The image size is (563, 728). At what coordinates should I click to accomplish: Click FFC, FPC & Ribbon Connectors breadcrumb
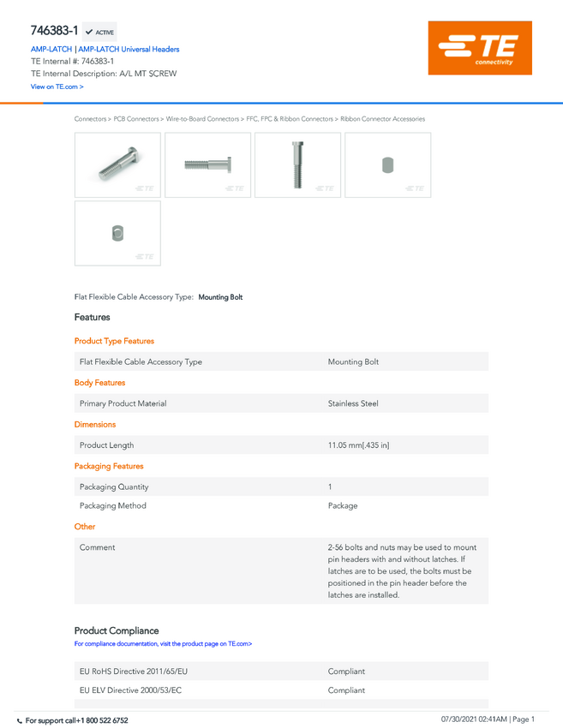tap(290, 119)
